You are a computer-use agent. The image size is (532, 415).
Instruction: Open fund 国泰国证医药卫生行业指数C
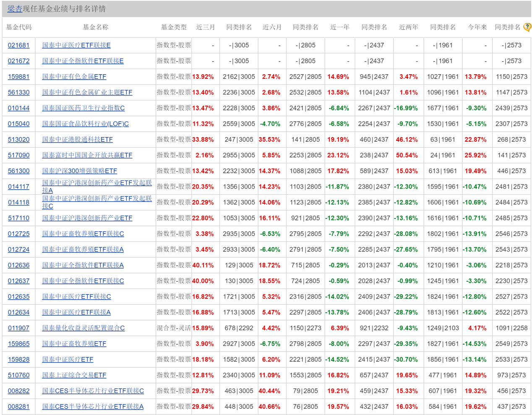pyautogui.click(x=83, y=108)
